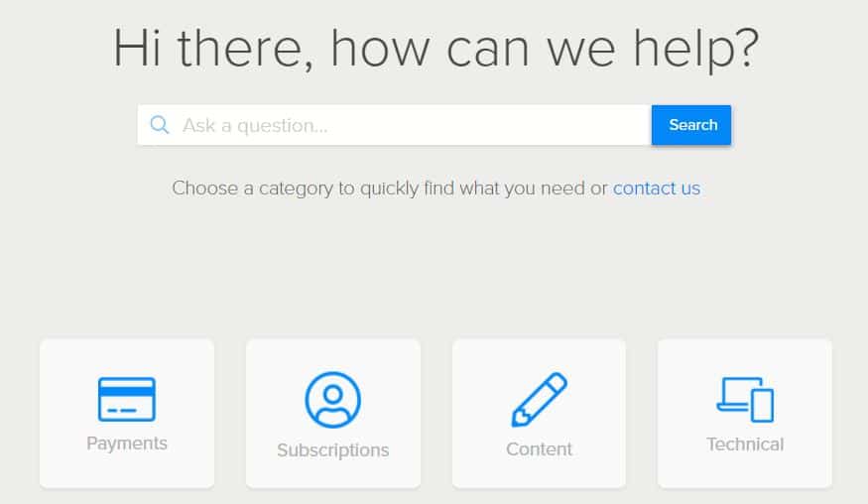
Task: Open the Subscriptions category label
Action: (333, 450)
